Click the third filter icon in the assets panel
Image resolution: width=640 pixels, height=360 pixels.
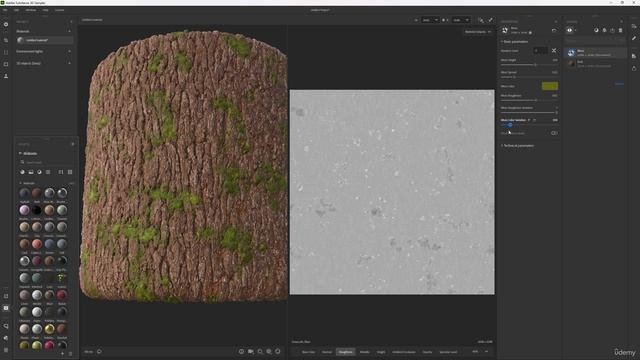(x=40, y=172)
